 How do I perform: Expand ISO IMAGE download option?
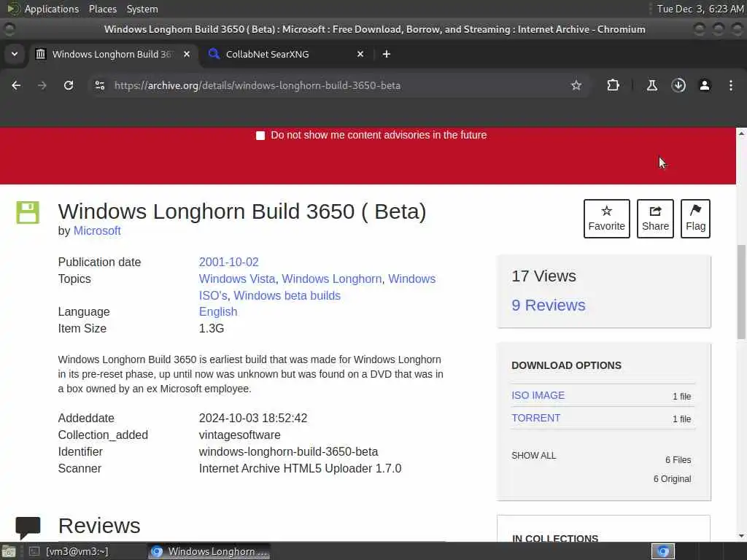(x=538, y=396)
